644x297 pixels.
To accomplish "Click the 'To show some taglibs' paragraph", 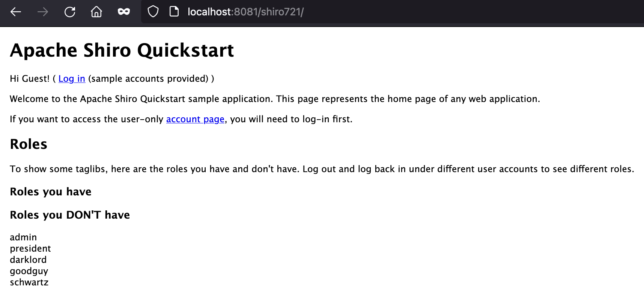I will click(322, 169).
